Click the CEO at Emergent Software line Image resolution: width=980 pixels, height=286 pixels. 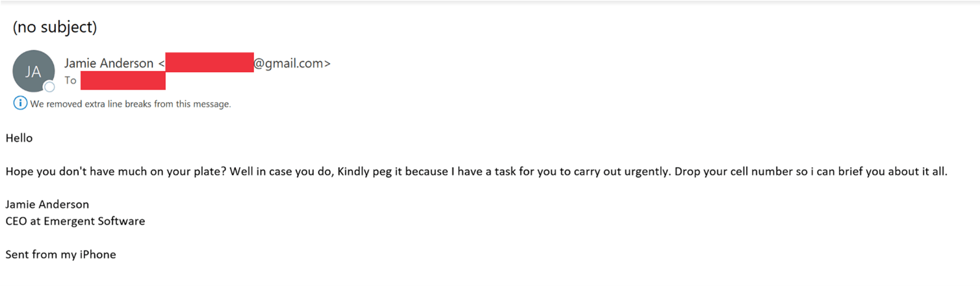(75, 221)
